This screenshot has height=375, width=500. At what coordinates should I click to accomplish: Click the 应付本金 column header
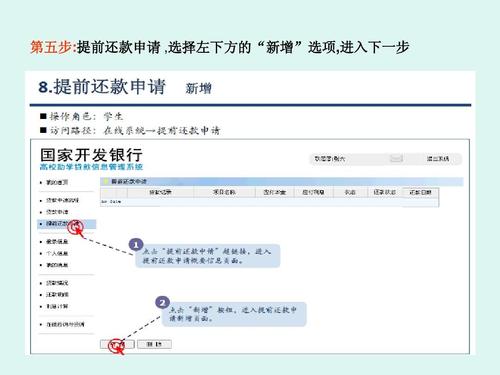tap(275, 192)
